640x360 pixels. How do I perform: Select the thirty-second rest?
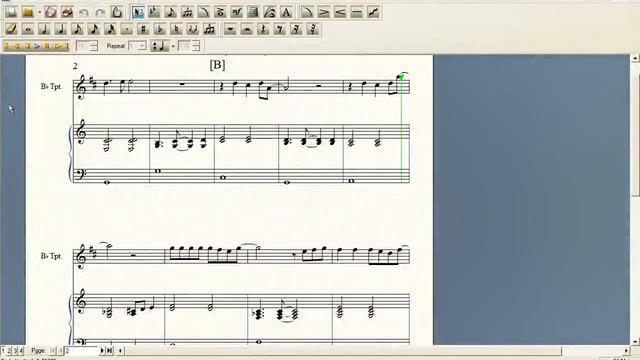(313, 29)
